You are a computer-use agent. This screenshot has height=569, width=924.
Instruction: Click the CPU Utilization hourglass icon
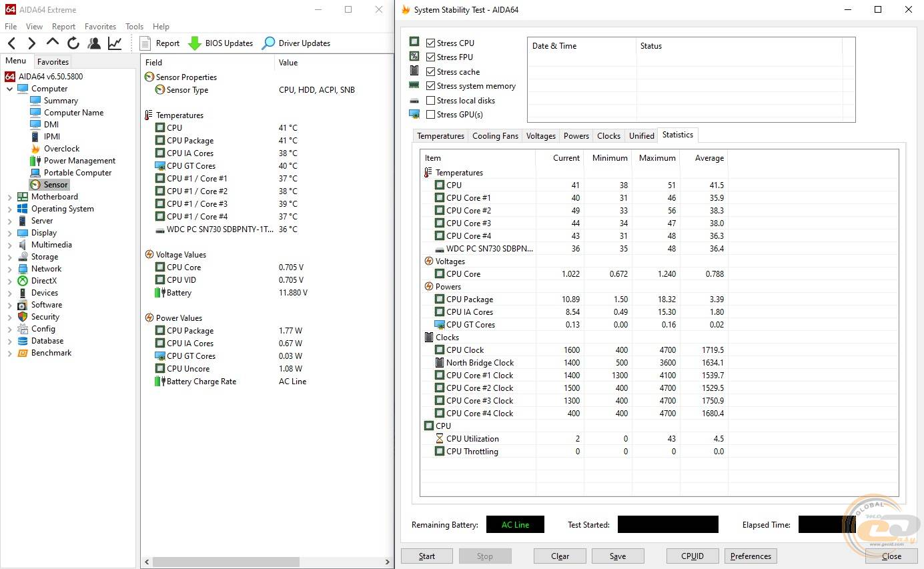point(440,439)
